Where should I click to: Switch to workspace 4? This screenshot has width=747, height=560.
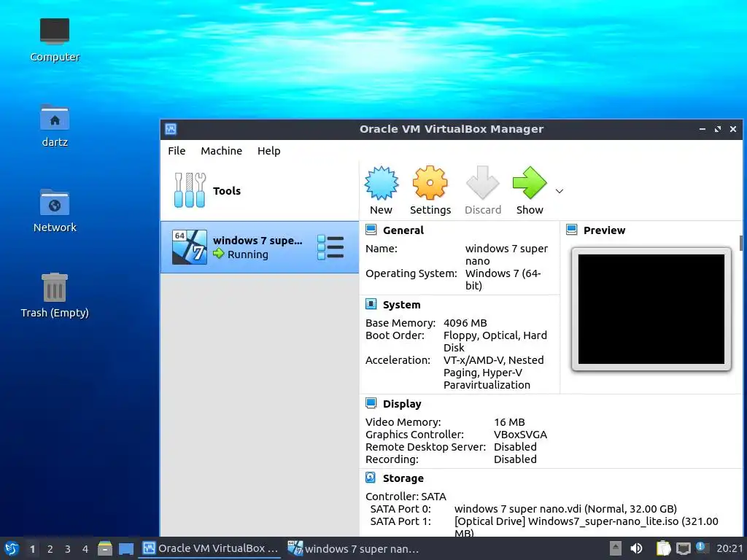[85, 549]
